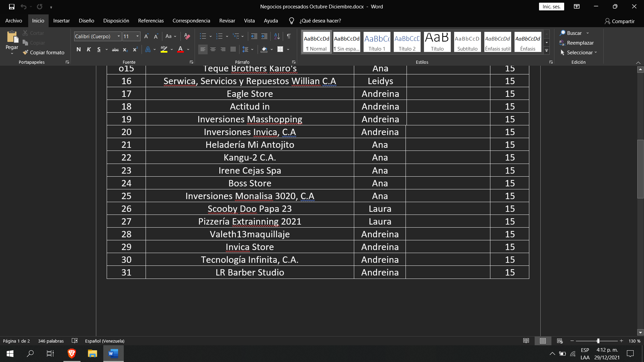The height and width of the screenshot is (362, 644).
Task: Apply strikethrough with the abc icon
Action: tap(115, 50)
